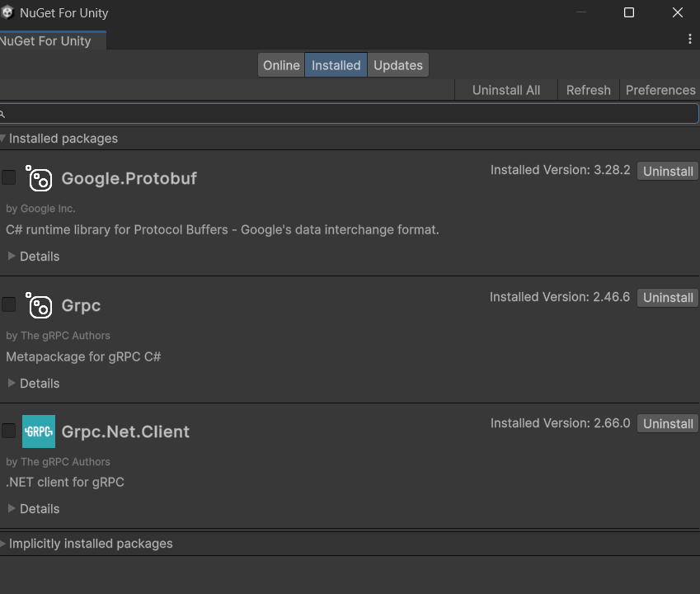Image resolution: width=700 pixels, height=594 pixels.
Task: Select the Grpc.Net.Client checkbox
Action: point(8,431)
